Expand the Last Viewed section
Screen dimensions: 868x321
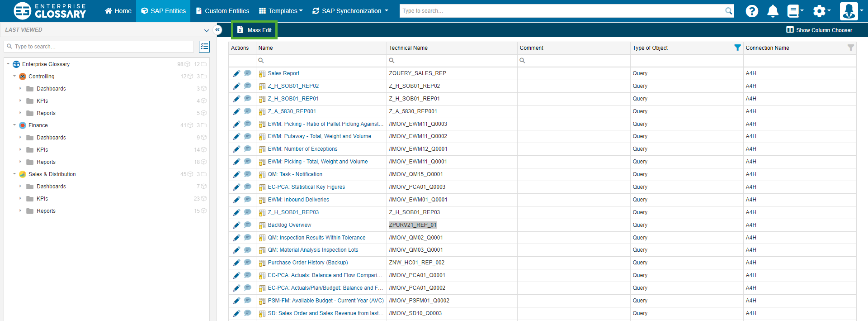click(206, 30)
